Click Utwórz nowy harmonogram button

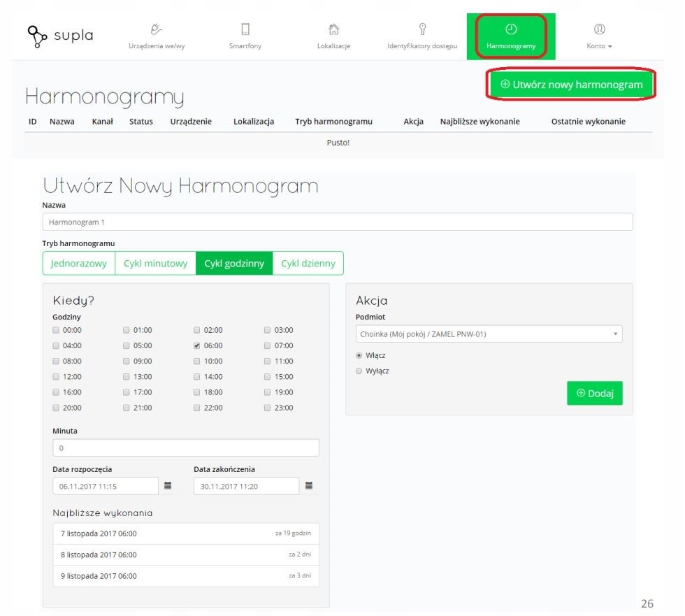tap(571, 85)
